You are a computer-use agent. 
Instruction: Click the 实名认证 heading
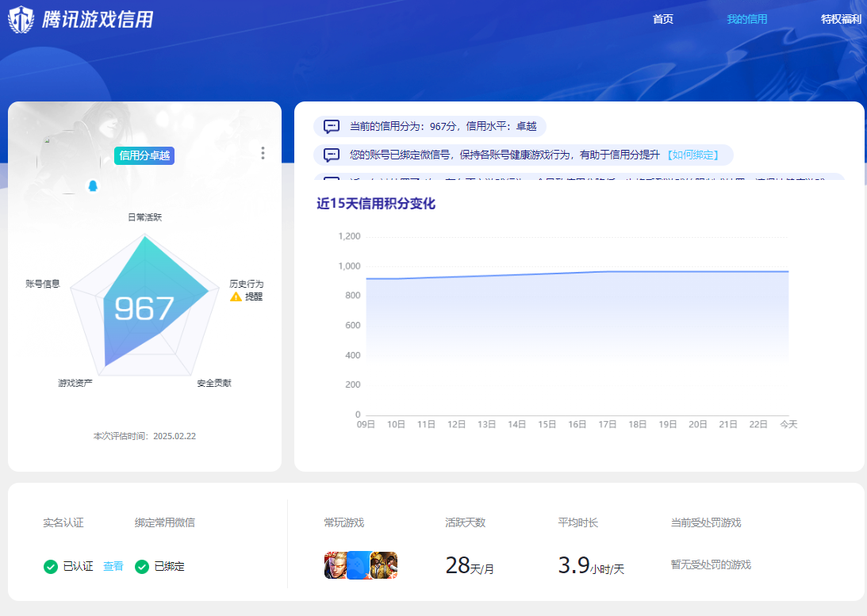(63, 522)
